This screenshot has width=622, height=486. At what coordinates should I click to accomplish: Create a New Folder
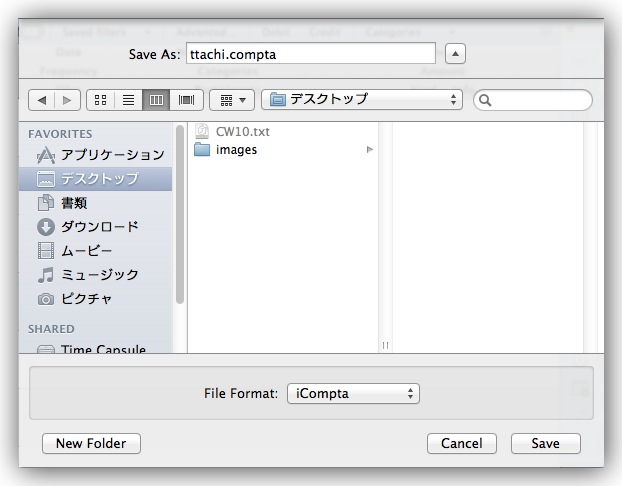coord(91,443)
